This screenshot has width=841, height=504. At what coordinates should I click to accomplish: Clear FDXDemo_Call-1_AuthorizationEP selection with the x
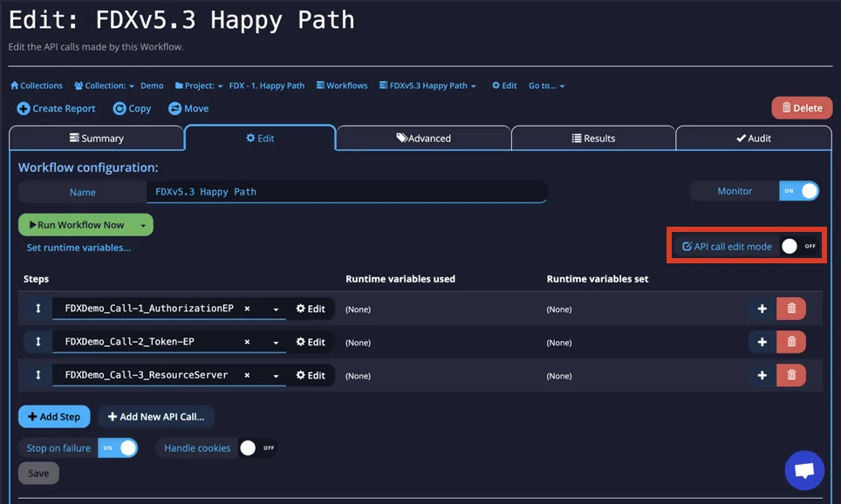(247, 309)
